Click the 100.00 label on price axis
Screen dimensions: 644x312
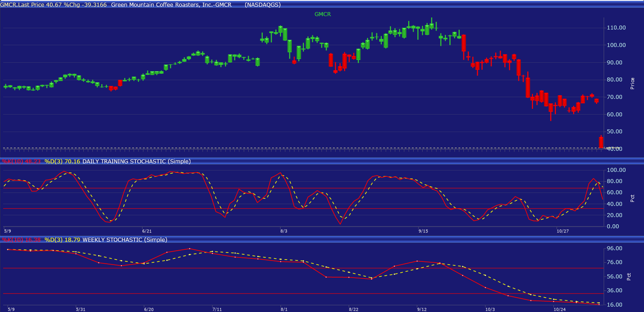click(x=616, y=45)
